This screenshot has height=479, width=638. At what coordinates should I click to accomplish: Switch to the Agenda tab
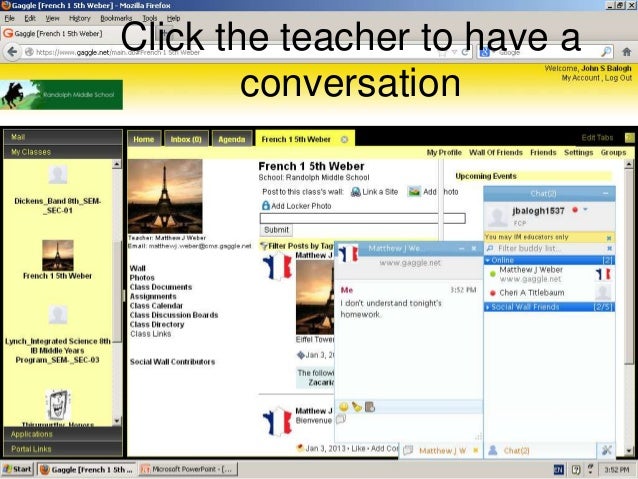point(232,139)
